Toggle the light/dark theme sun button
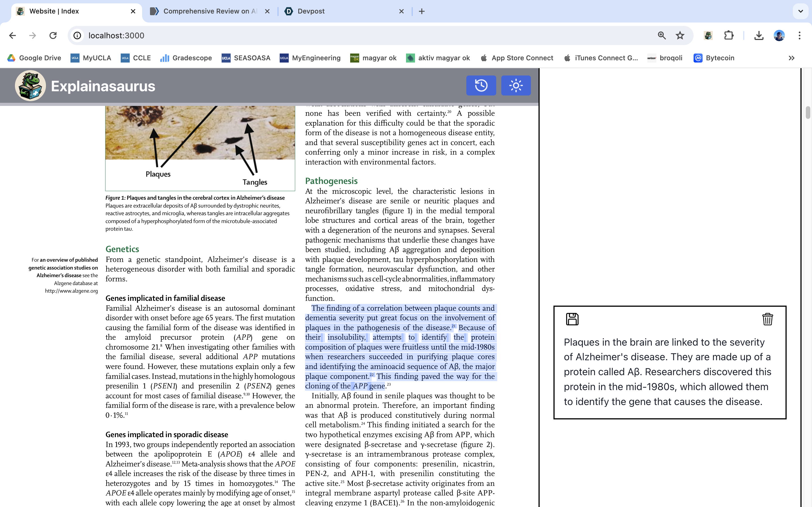This screenshot has width=812, height=507. [516, 86]
